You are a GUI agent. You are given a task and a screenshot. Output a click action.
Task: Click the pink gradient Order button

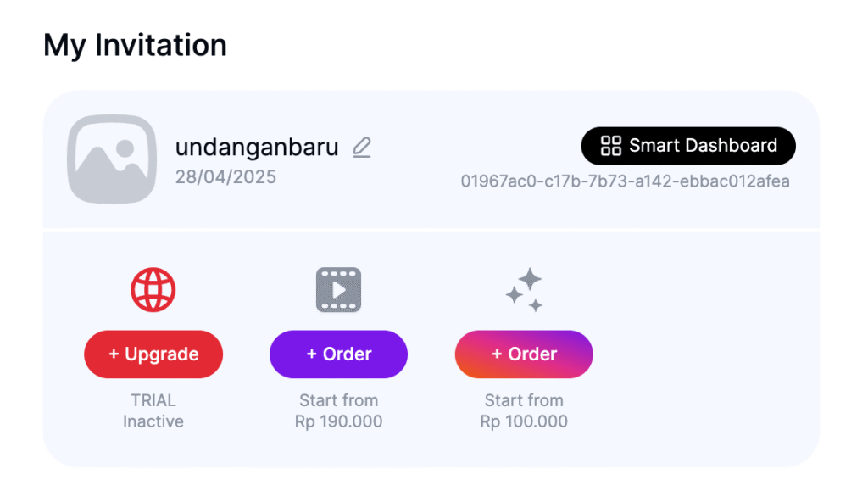pos(524,354)
